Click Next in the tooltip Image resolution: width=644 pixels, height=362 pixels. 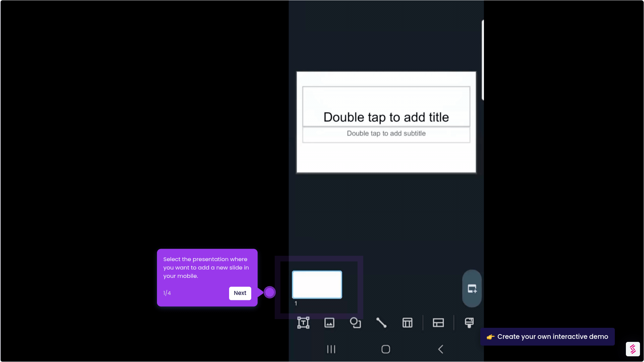click(x=240, y=293)
